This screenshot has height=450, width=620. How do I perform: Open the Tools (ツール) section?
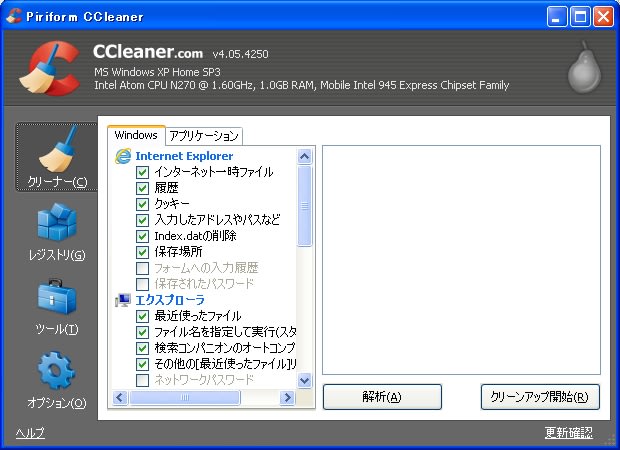coord(57,306)
